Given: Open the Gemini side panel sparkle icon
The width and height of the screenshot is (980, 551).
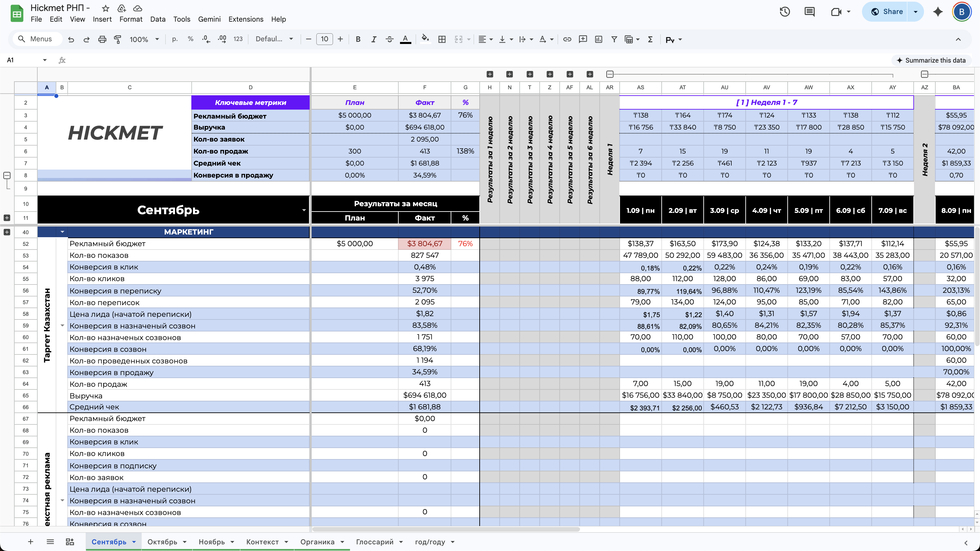Looking at the screenshot, I should coord(938,12).
